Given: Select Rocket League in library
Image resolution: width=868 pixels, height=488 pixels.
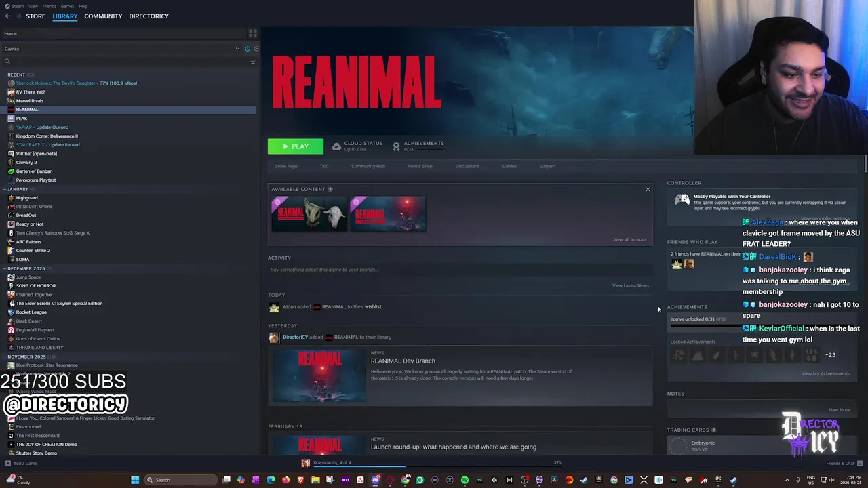Looking at the screenshot, I should (31, 312).
